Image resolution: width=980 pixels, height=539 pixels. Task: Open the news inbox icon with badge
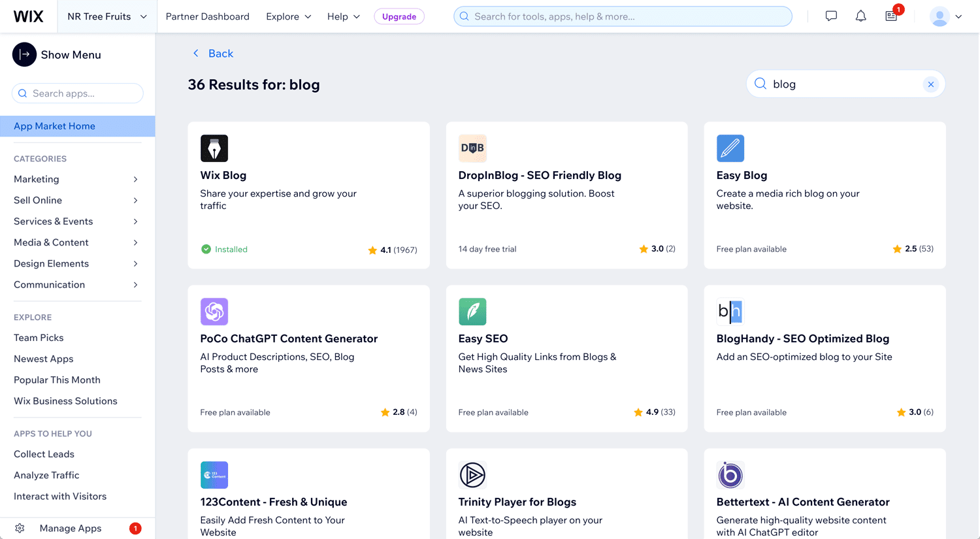coord(892,16)
